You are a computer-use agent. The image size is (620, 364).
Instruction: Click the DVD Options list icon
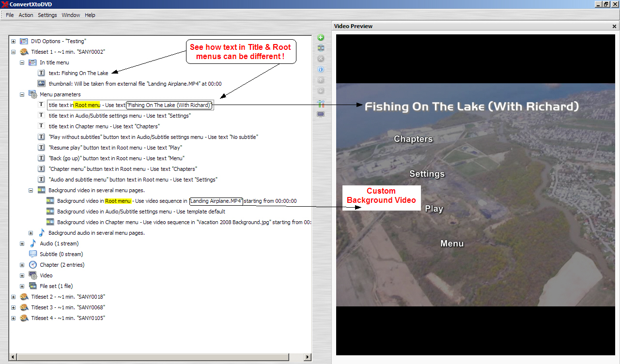pos(24,41)
